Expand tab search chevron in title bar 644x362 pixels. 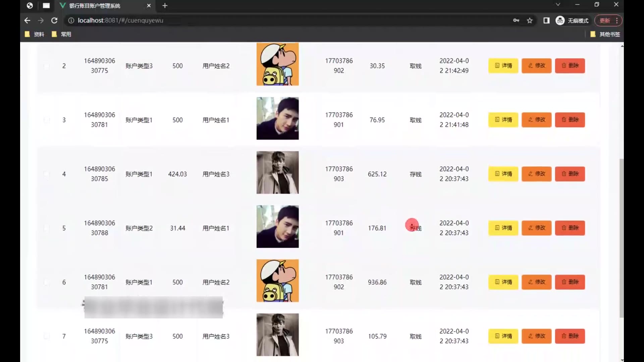tap(558, 5)
